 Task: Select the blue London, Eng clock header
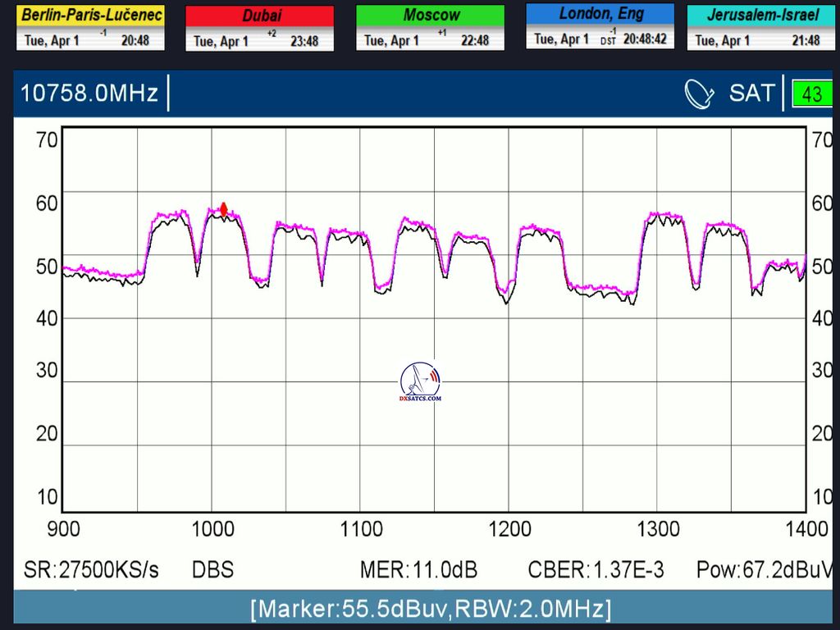[600, 13]
